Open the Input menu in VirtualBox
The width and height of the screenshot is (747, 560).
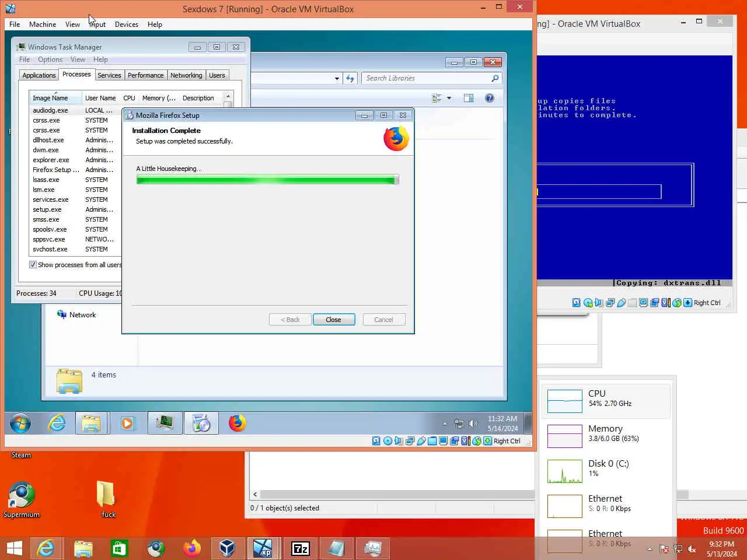tap(98, 24)
